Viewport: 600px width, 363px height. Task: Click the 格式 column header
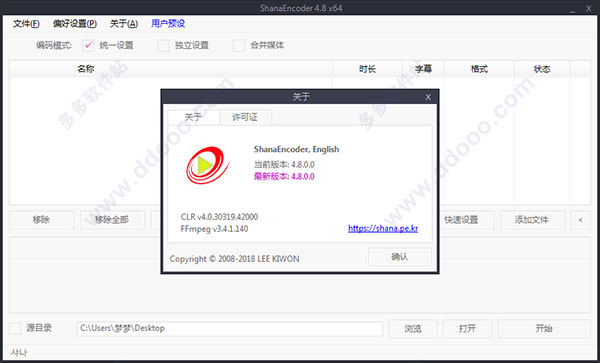479,69
